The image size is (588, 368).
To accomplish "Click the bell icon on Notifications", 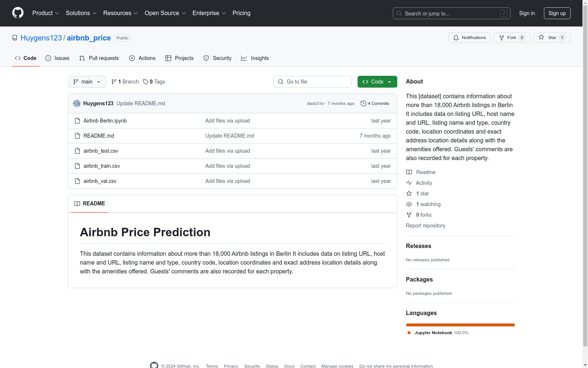I will click(x=456, y=38).
